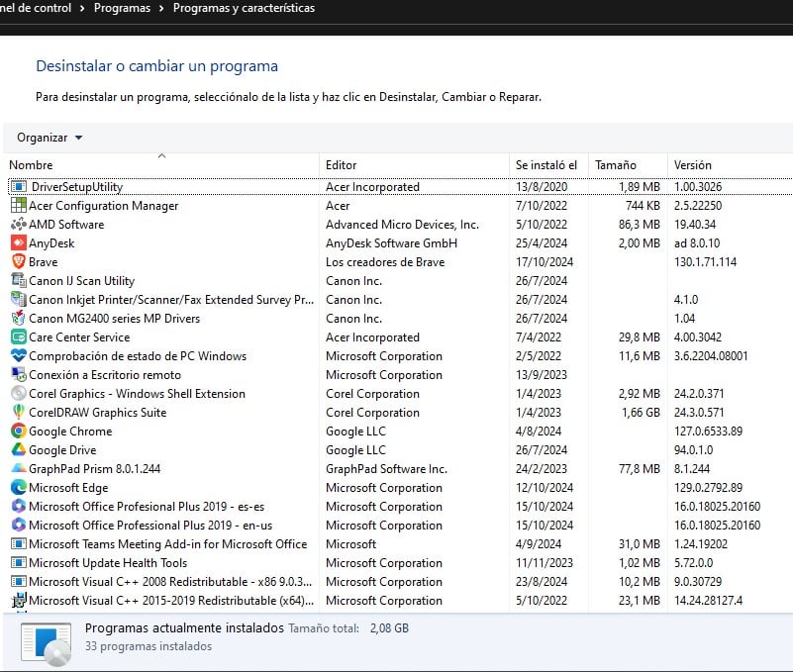Image resolution: width=793 pixels, height=672 pixels.
Task: Select the Canon MG2400 series MP Drivers icon
Action: [19, 318]
